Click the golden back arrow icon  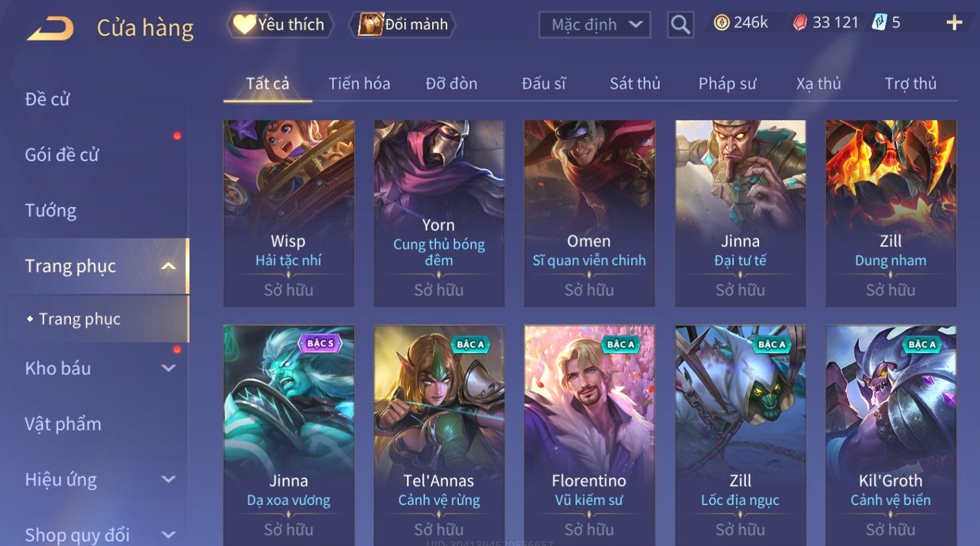(x=50, y=28)
